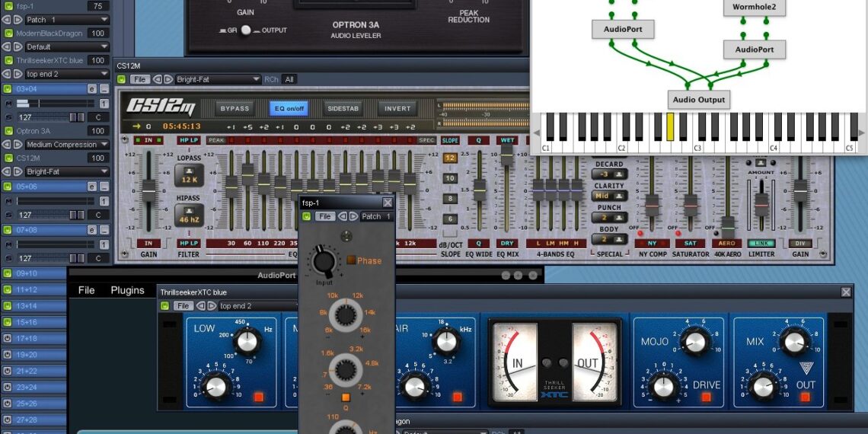The width and height of the screenshot is (868, 434).
Task: Toggle the CS12M window power icon
Action: click(x=121, y=79)
